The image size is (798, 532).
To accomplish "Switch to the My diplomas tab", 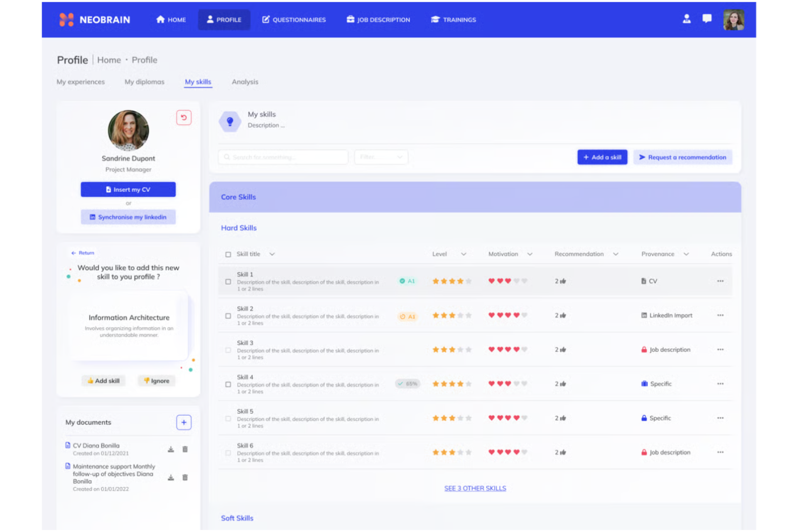I will [145, 81].
